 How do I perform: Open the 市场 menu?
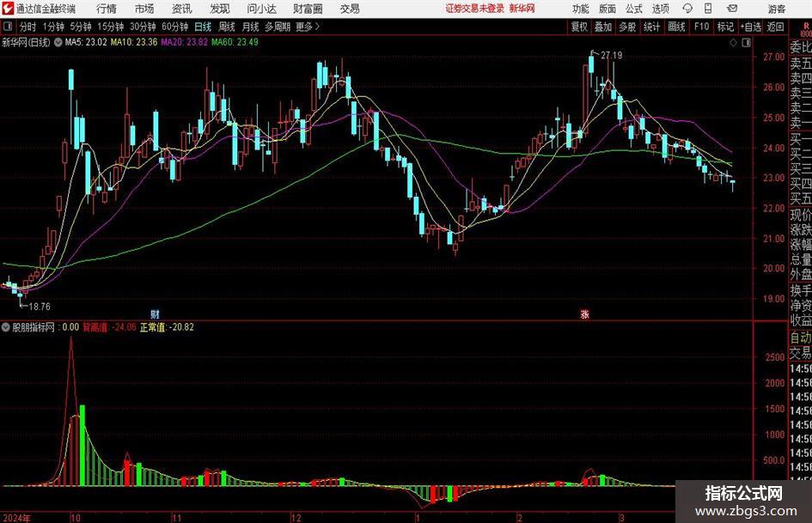coord(144,9)
